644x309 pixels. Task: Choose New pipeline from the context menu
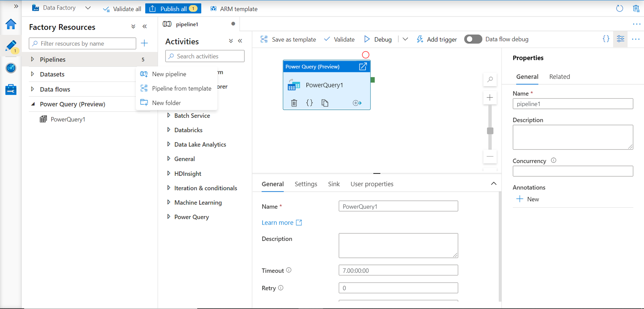click(x=169, y=74)
